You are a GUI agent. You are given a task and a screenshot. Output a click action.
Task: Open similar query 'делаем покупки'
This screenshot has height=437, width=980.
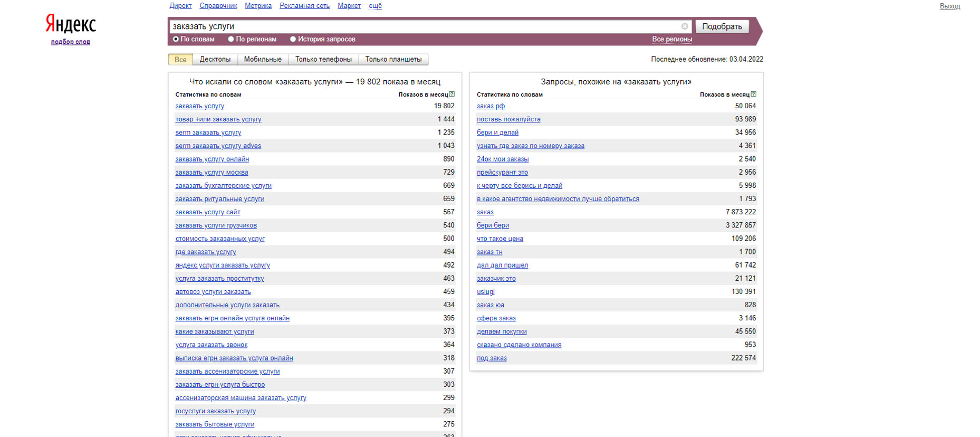click(502, 331)
